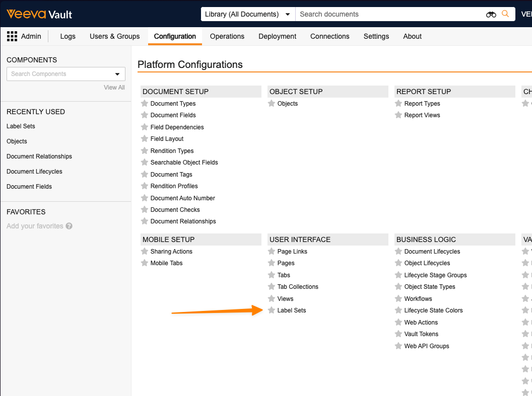Screen dimensions: 532x396
Task: Open the Workflows configuration link
Action: point(418,298)
